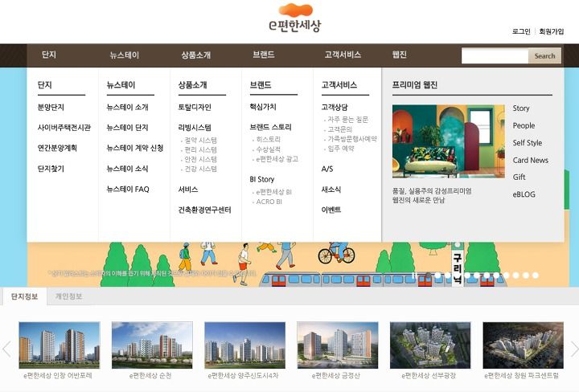Select 새소식 submenu item
Viewport: 579px width, 392px height.
tap(331, 190)
